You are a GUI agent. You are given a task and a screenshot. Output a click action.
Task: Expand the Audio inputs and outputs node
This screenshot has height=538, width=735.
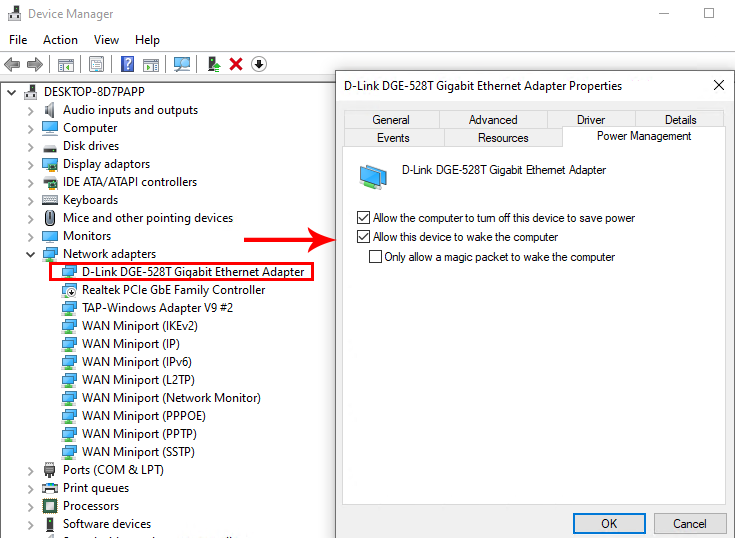pos(31,111)
